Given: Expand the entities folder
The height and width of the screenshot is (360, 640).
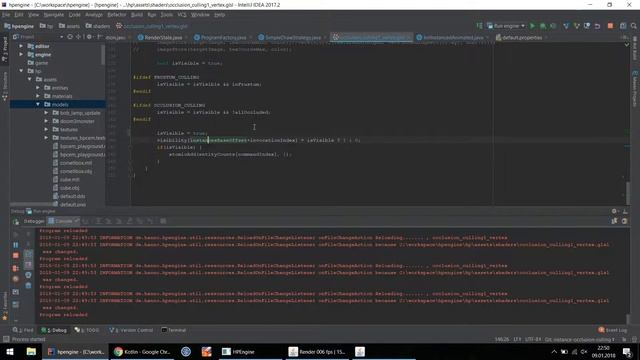Looking at the screenshot, I should 38,88.
